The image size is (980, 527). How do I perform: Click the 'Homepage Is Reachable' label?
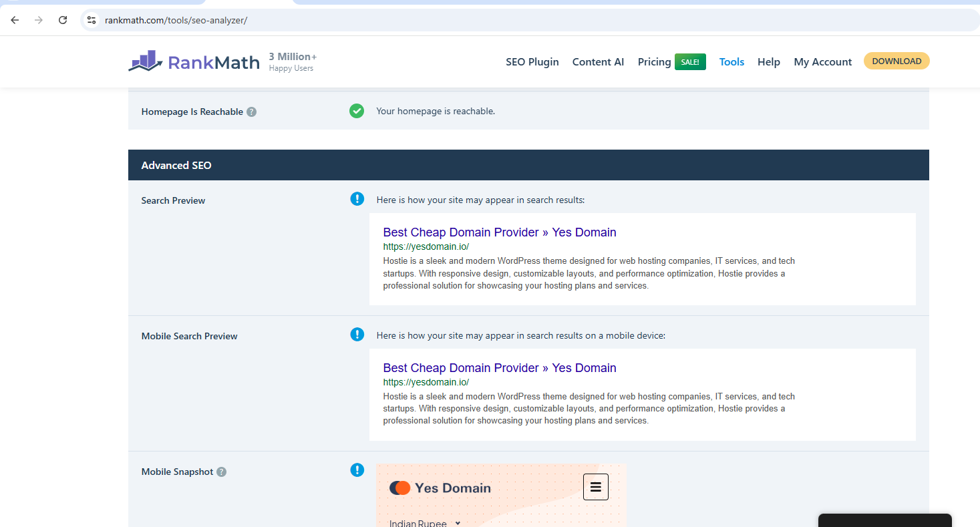[x=192, y=112]
